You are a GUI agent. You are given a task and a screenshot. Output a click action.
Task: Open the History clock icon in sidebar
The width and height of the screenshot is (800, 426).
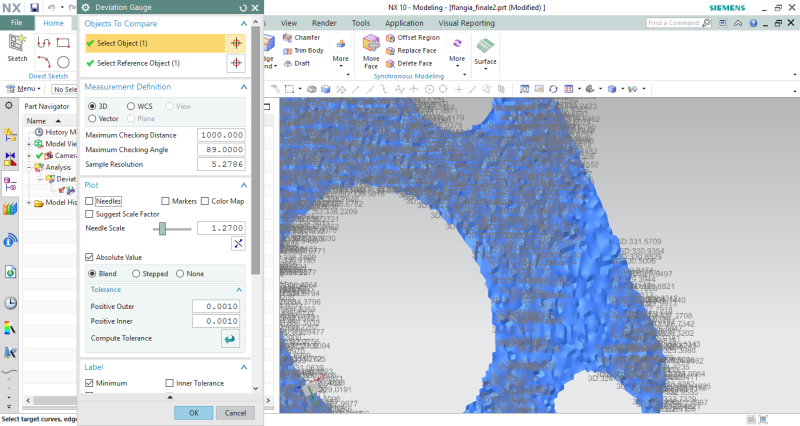[x=10, y=303]
